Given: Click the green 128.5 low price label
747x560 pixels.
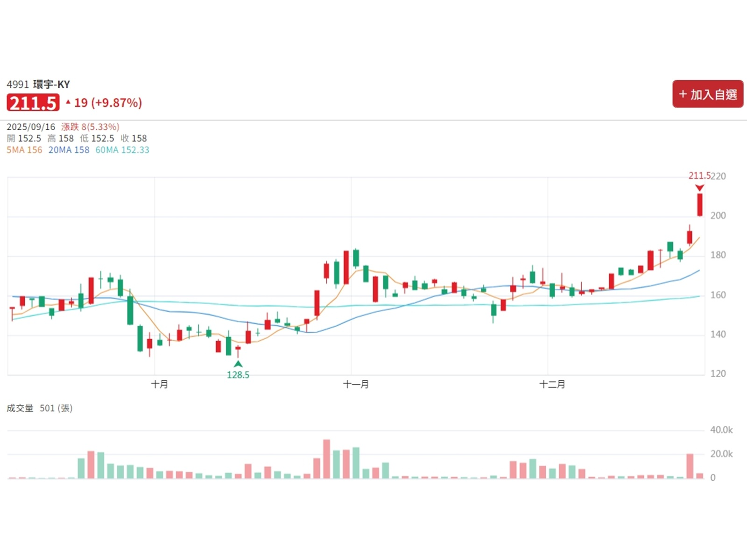Looking at the screenshot, I should [x=238, y=375].
